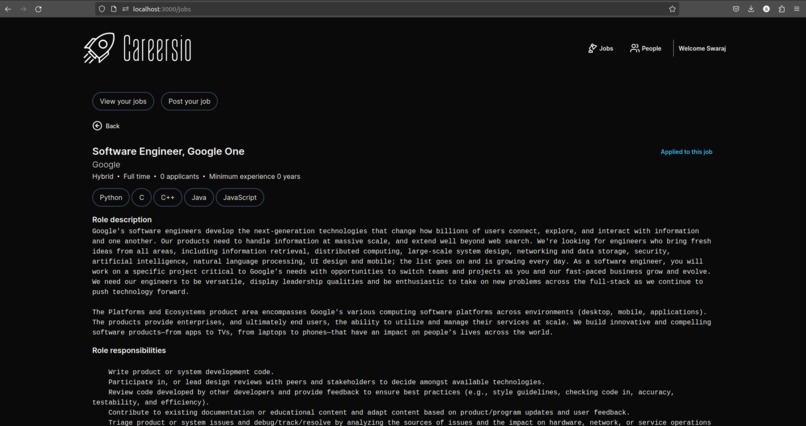Click the Careersio wordmark text

[157, 49]
